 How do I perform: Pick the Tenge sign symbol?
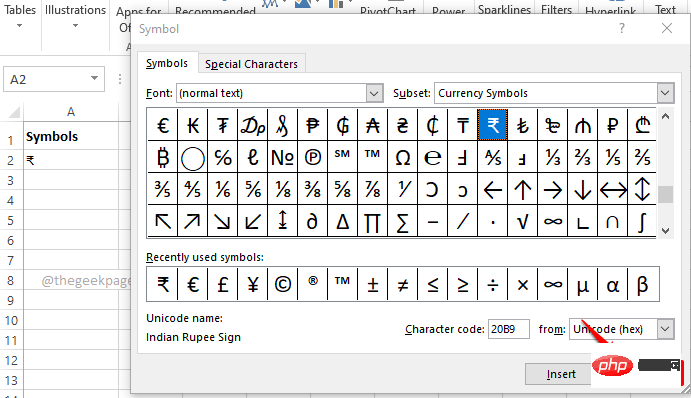click(462, 125)
